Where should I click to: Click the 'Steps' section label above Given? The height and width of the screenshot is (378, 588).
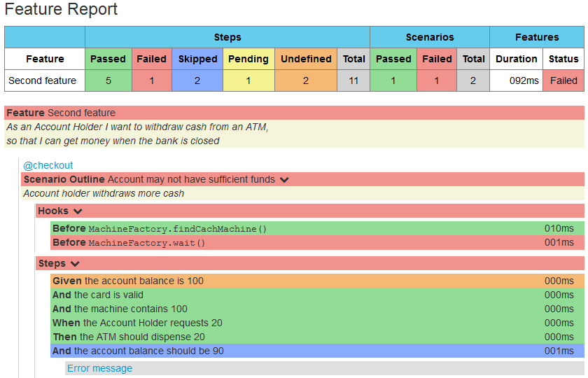coord(52,264)
